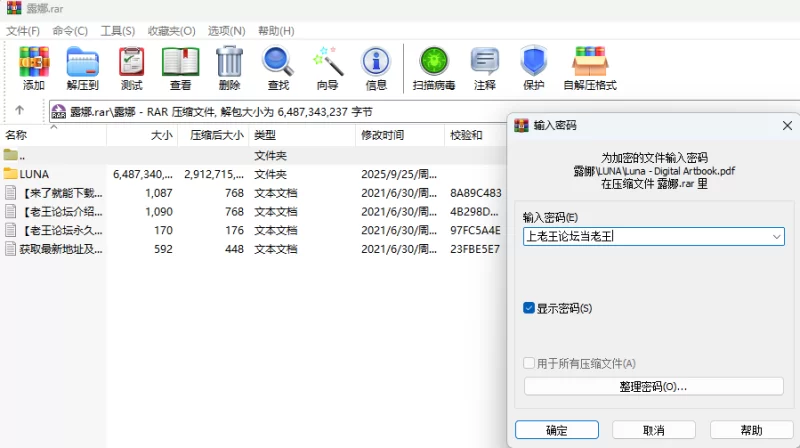Screen dimensions: 800x448
Task: Click the 扫描病毒 (Virus Scan) icon
Action: 434,61
